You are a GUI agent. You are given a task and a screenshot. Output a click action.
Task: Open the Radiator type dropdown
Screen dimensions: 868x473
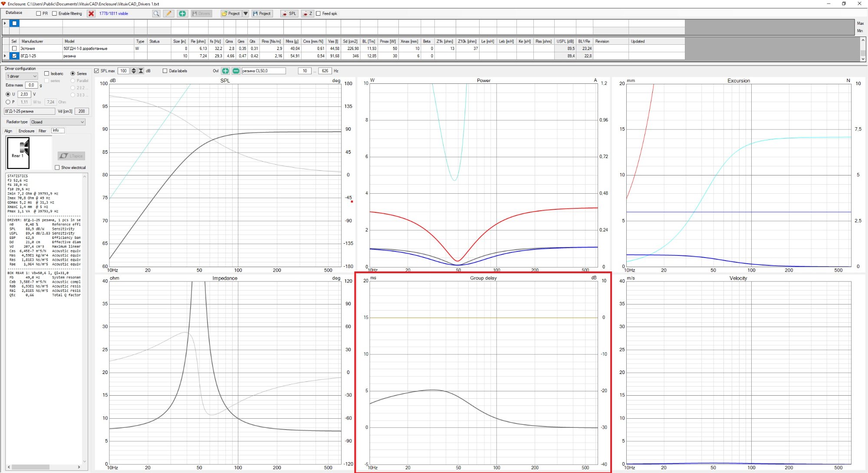click(x=58, y=122)
